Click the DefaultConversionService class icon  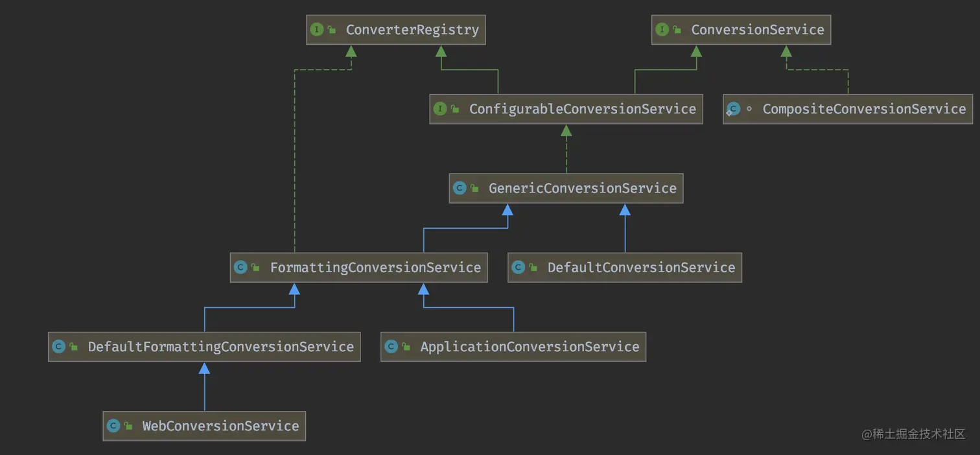tap(518, 268)
